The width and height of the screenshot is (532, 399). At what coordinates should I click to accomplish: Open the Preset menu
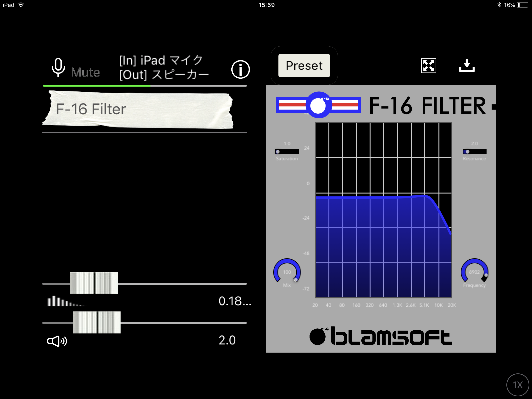coord(304,65)
